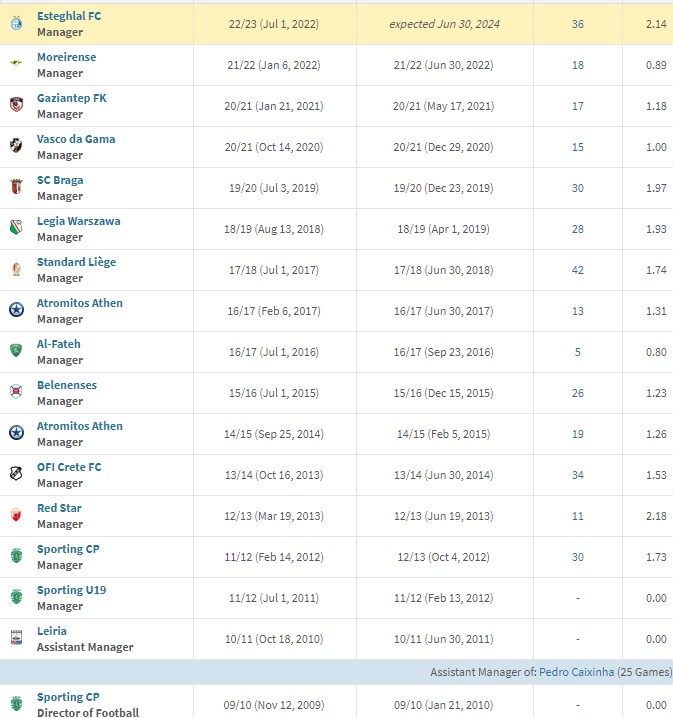Click Vasco da Gama matches count 15
The image size is (673, 718).
tap(578, 147)
